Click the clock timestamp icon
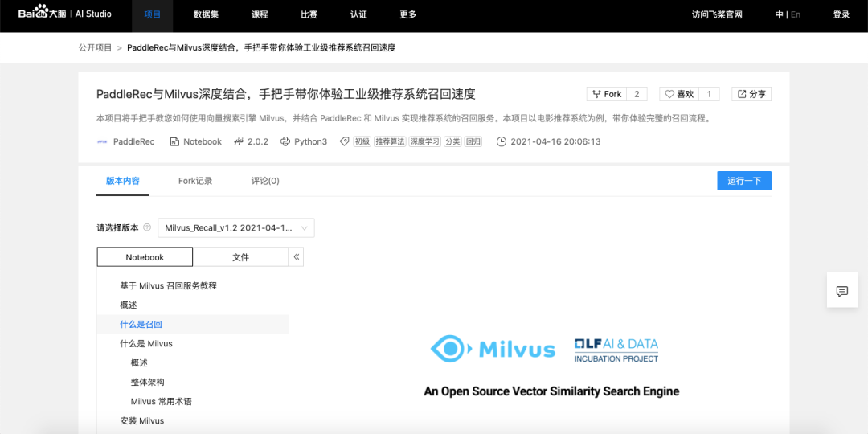Screen dimensions: 868x434 coord(502,141)
